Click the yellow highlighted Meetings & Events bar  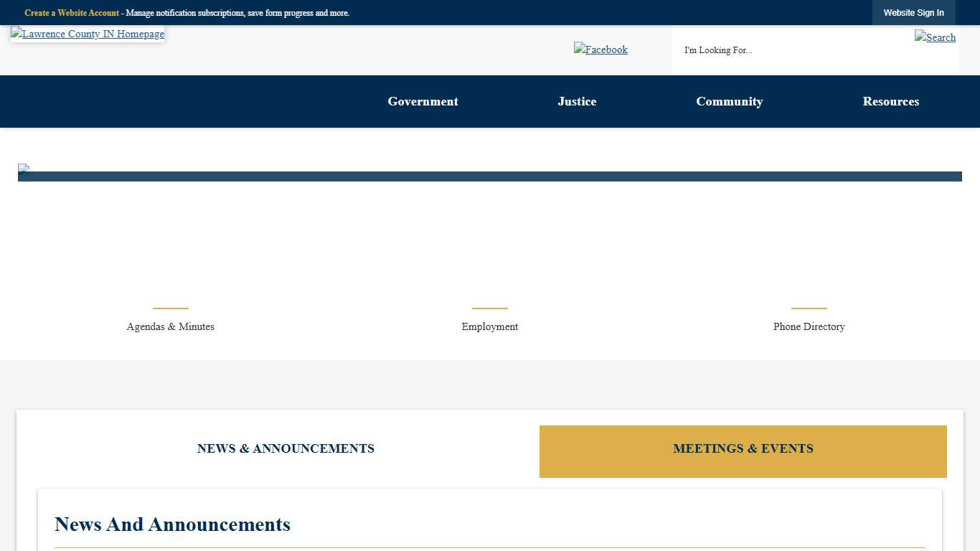(743, 452)
